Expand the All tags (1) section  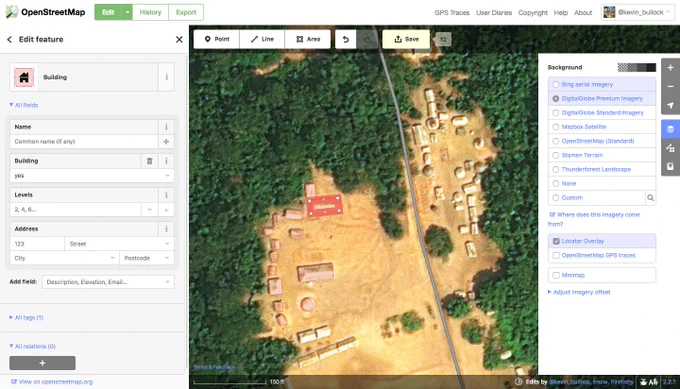pyautogui.click(x=26, y=317)
